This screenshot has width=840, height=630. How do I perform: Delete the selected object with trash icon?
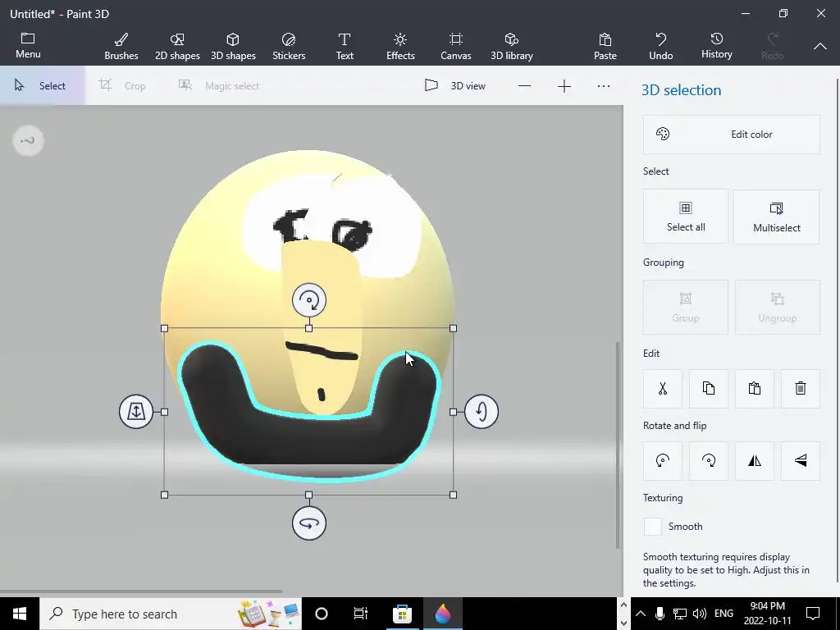[x=801, y=388]
